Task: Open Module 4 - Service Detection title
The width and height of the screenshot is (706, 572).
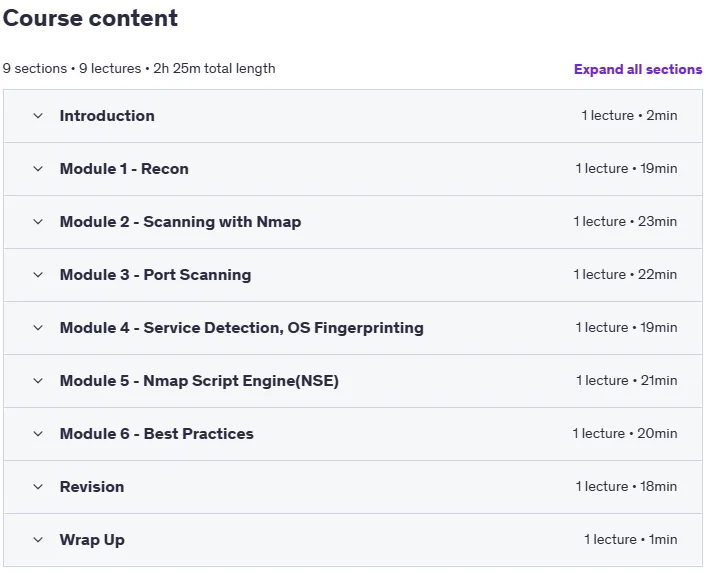Action: click(x=242, y=328)
